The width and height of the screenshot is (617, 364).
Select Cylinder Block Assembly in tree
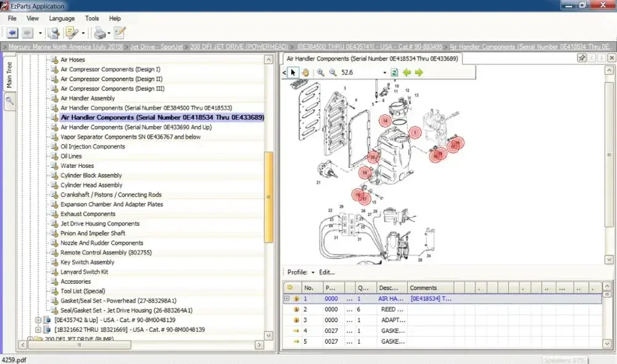91,175
